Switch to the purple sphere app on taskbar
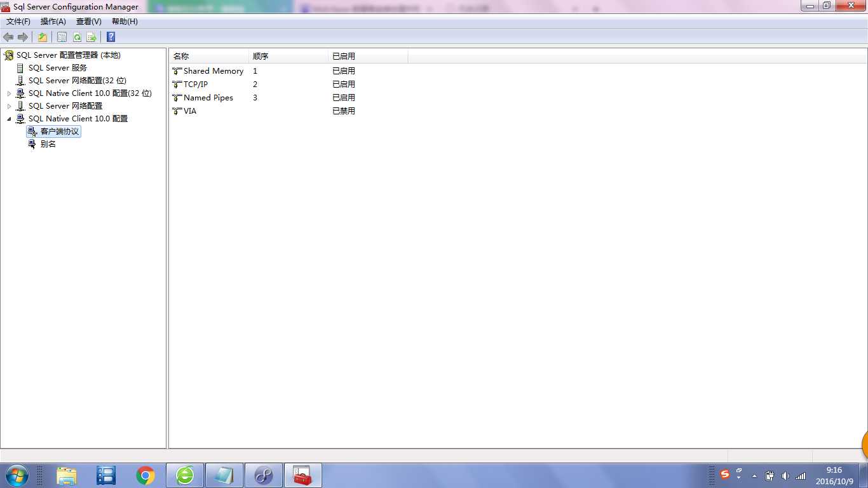Screen dimensions: 868x488 pyautogui.click(x=264, y=475)
